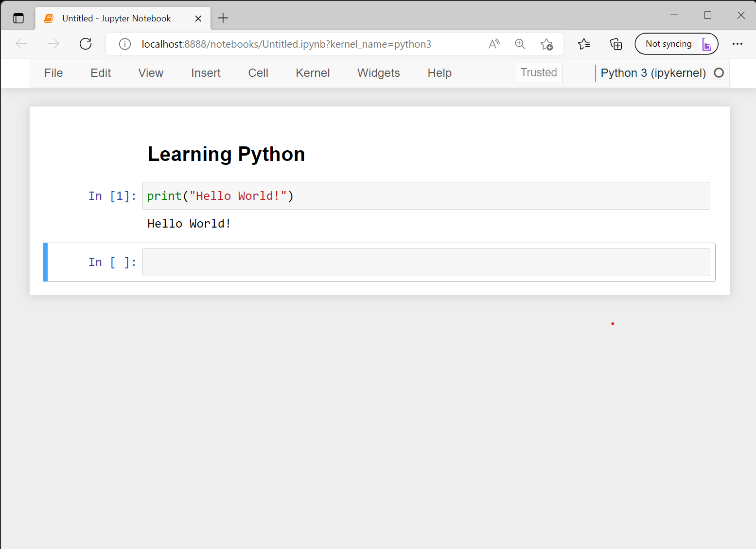Click the zoom magnifier in the address bar

(x=520, y=44)
